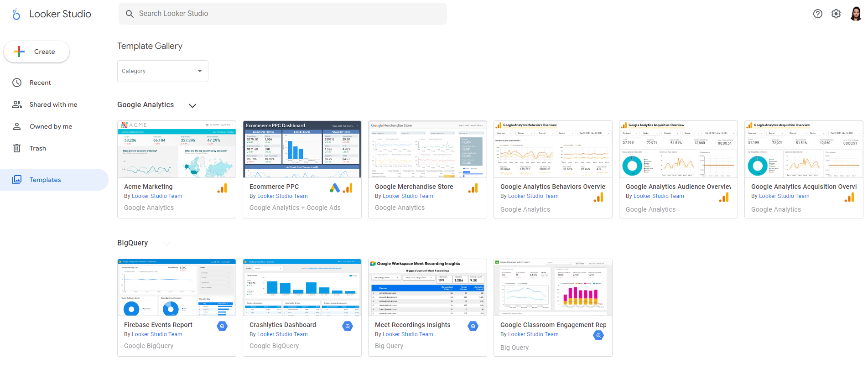Image resolution: width=868 pixels, height=369 pixels.
Task: Open the Firebase Events Report thumbnail
Action: pos(177,287)
